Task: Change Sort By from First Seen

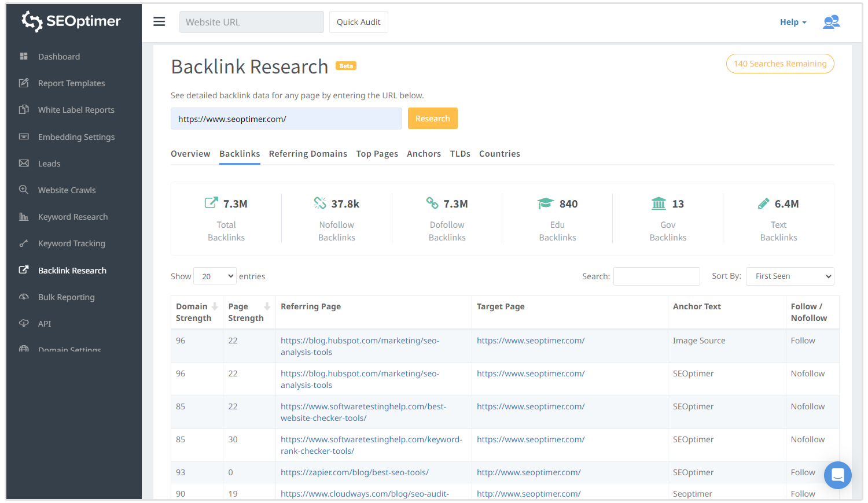Action: click(x=789, y=276)
